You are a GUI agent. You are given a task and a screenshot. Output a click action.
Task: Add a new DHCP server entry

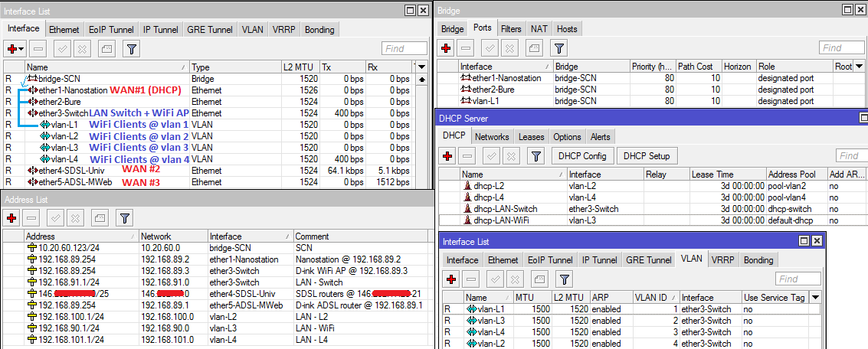point(448,156)
